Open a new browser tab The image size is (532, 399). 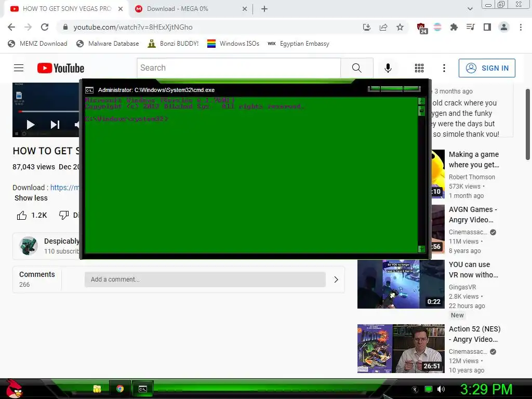(264, 9)
